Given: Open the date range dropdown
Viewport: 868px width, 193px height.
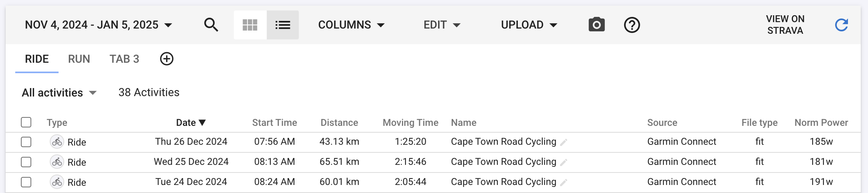Looking at the screenshot, I should click(x=99, y=25).
